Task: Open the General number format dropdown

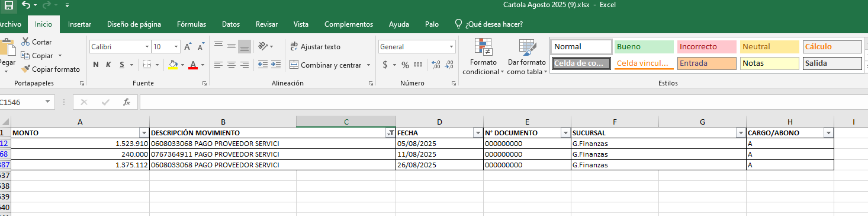Action: point(452,46)
